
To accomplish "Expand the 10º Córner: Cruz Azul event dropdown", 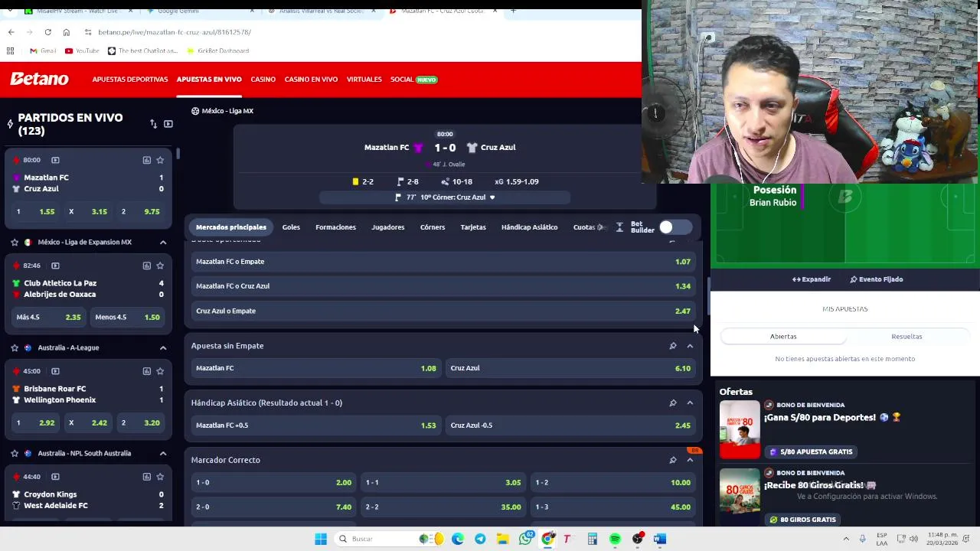I will point(492,197).
